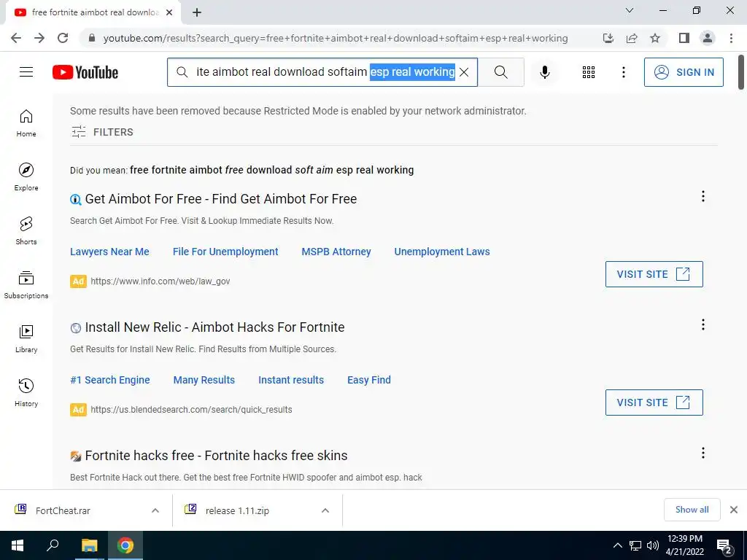This screenshot has height=560, width=747.
Task: Open 'Fortnite hacks free' ad title
Action: click(x=216, y=456)
